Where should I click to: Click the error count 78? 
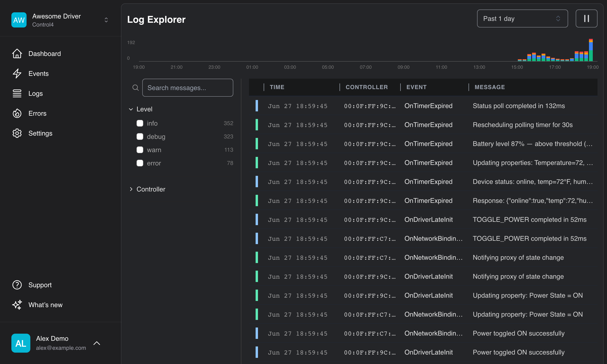[x=230, y=163]
